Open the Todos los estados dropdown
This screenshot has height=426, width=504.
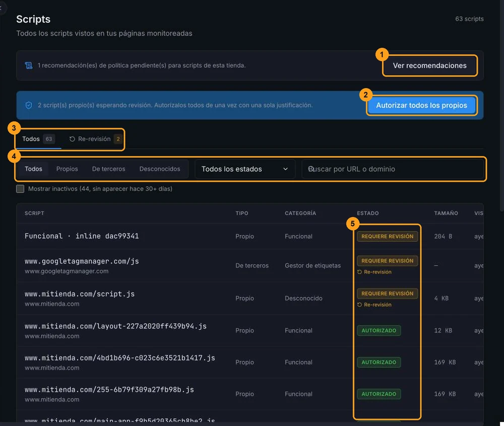point(244,169)
